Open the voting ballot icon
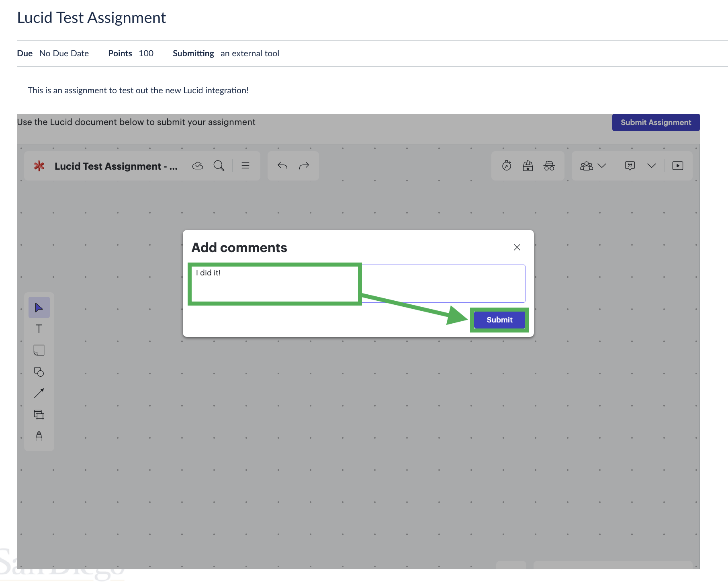The image size is (728, 587). click(528, 166)
